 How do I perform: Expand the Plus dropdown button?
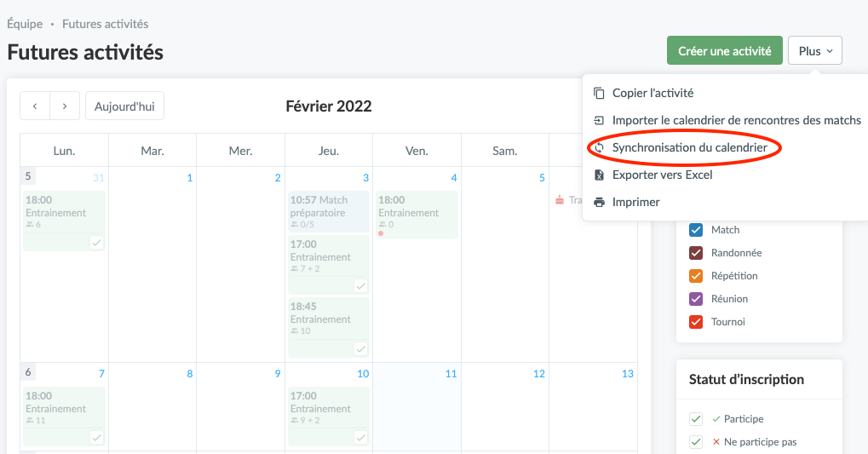[814, 51]
